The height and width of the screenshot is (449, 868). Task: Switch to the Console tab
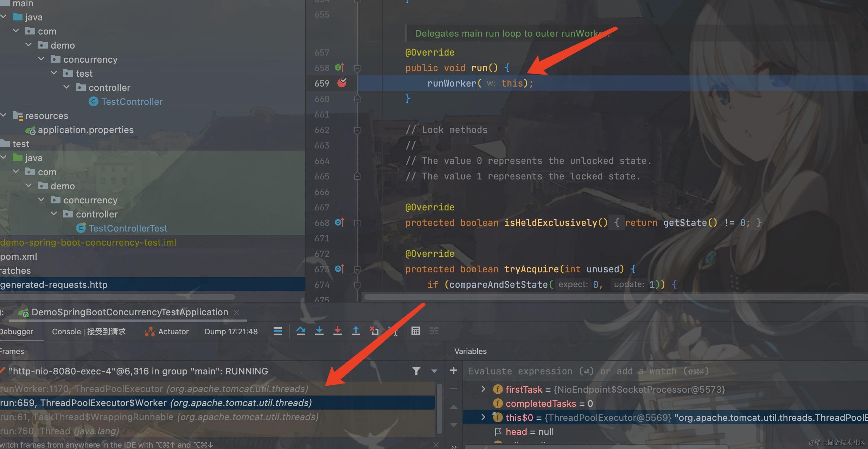[89, 331]
